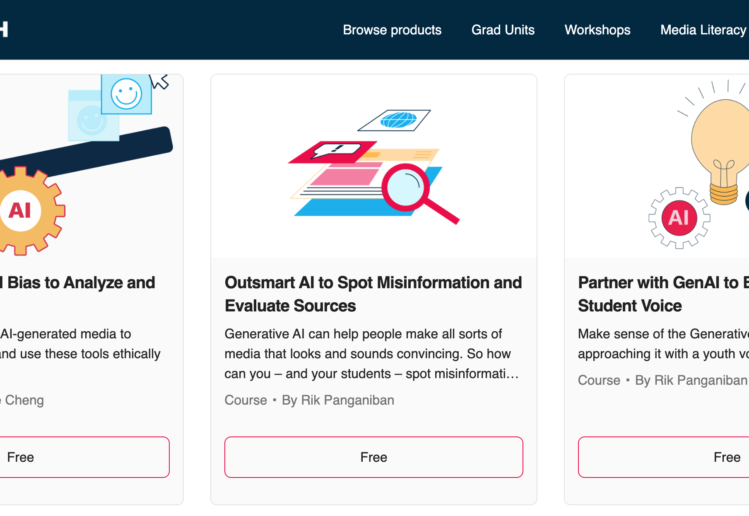The height and width of the screenshot is (516, 749).
Task: Click Free button under Outsmart AI course
Action: [373, 457]
